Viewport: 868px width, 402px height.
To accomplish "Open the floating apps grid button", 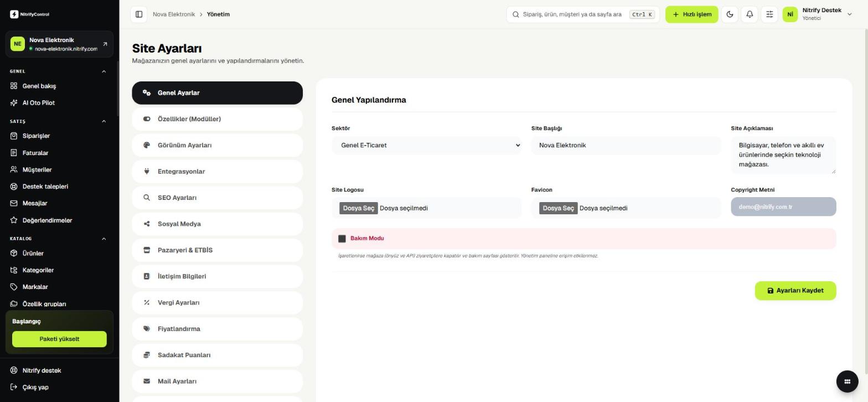I will point(847,381).
